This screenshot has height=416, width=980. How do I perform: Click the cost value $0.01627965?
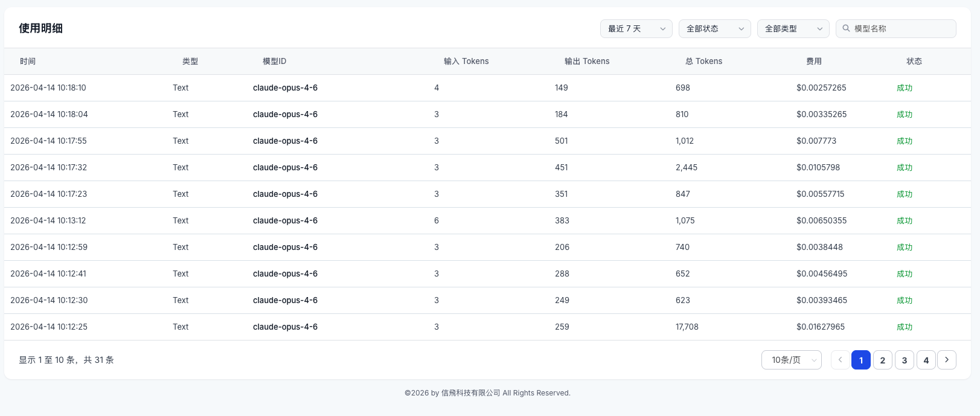tap(821, 327)
